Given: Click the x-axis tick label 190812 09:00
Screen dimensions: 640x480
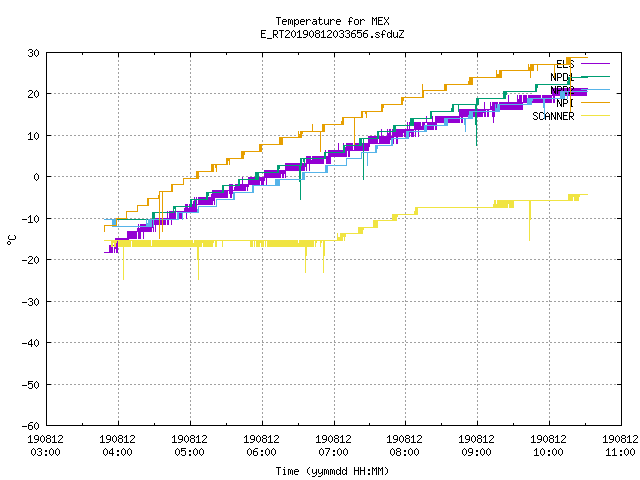Looking at the screenshot, I should point(476,445).
